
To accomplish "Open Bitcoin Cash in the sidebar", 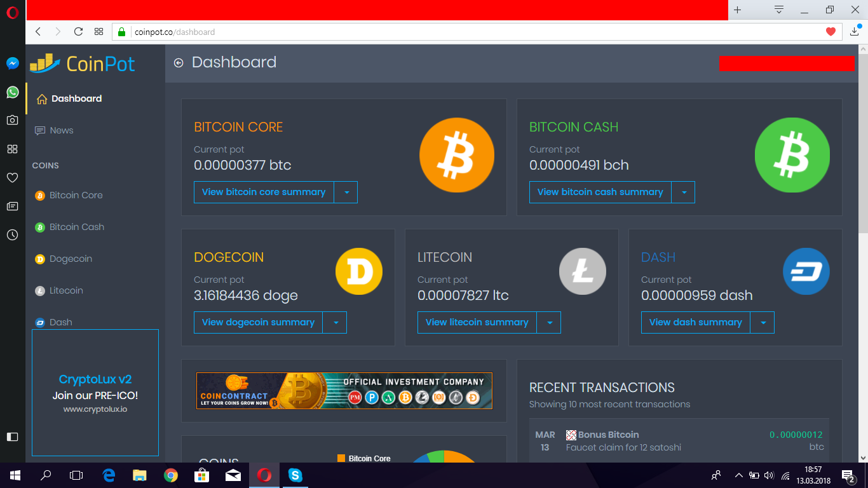I will point(95,227).
